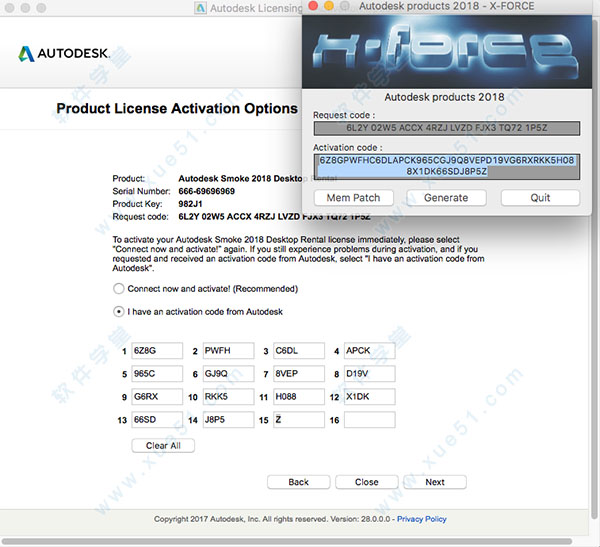The width and height of the screenshot is (600, 547).
Task: Click the Generate button in X-FORCE window
Action: [446, 198]
